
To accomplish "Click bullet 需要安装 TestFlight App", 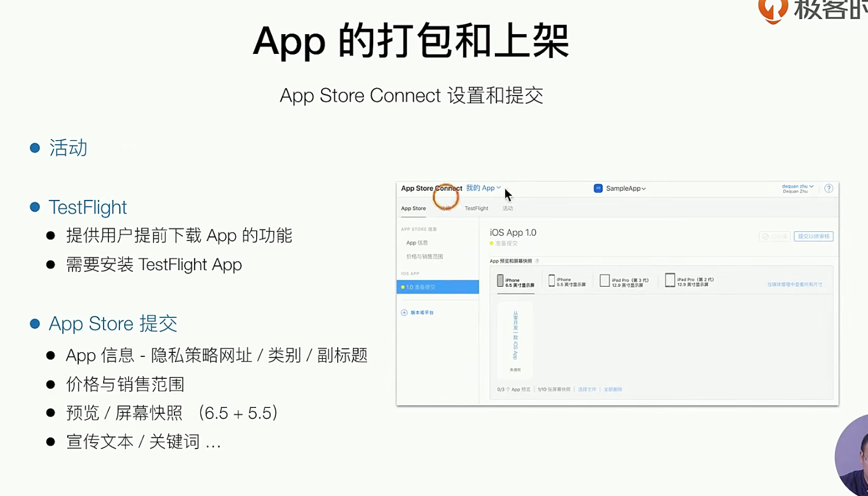I will point(154,265).
